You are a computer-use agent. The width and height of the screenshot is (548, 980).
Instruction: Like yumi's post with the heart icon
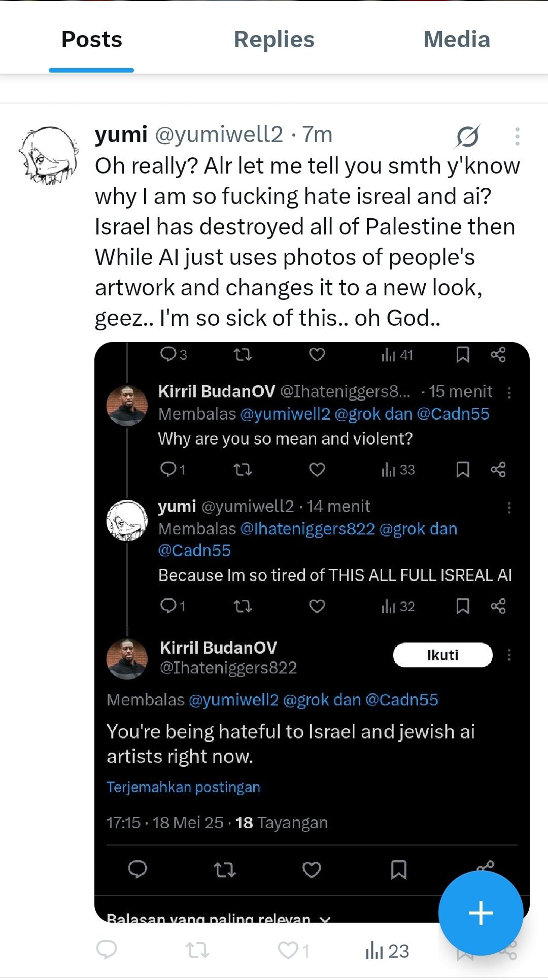(x=289, y=950)
